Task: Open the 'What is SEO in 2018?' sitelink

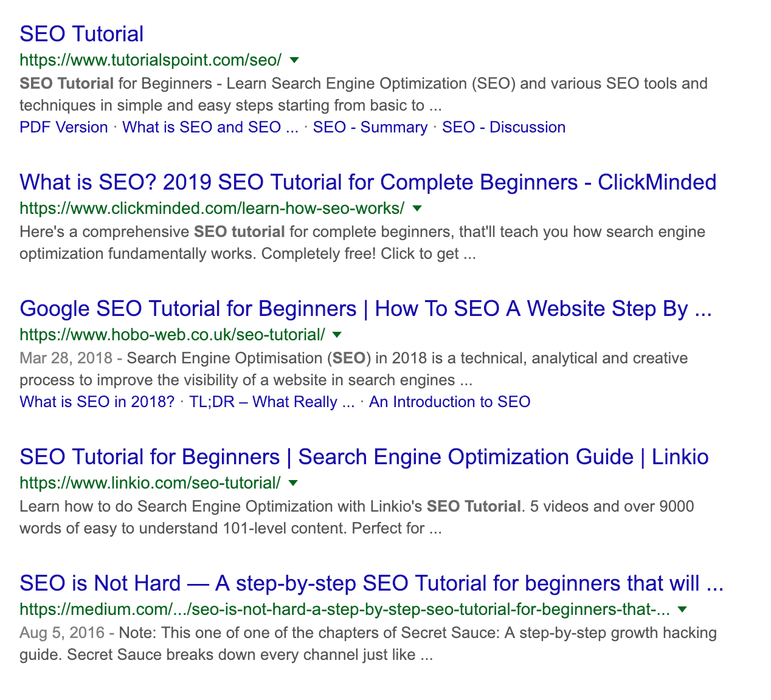Action: pos(97,402)
